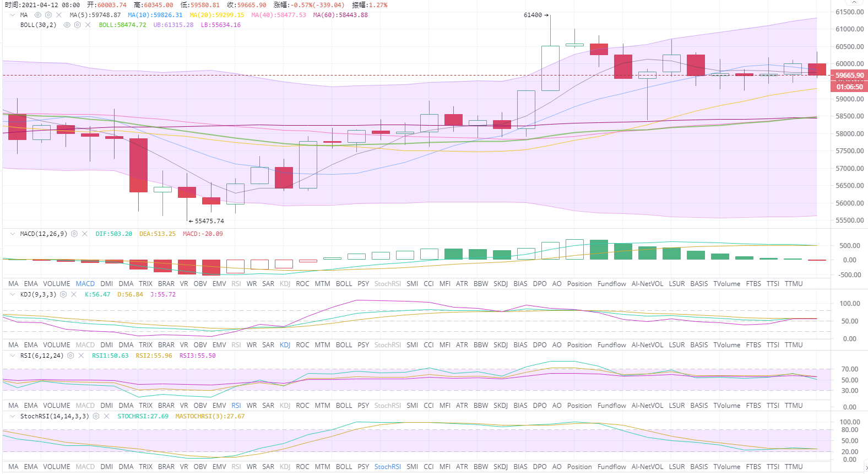This screenshot has width=868, height=474.
Task: Click the LB:55634.16 Bollinger value
Action: 221,25
